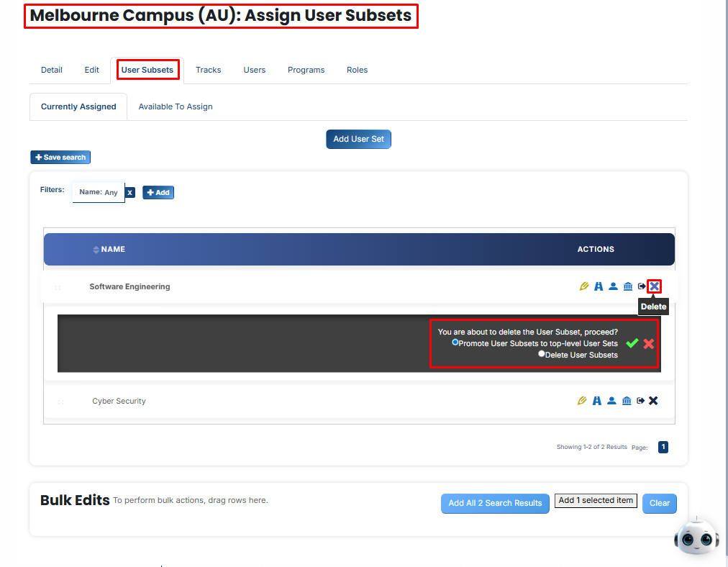The width and height of the screenshot is (728, 567).
Task: Select the User Subsets tab
Action: 147,70
